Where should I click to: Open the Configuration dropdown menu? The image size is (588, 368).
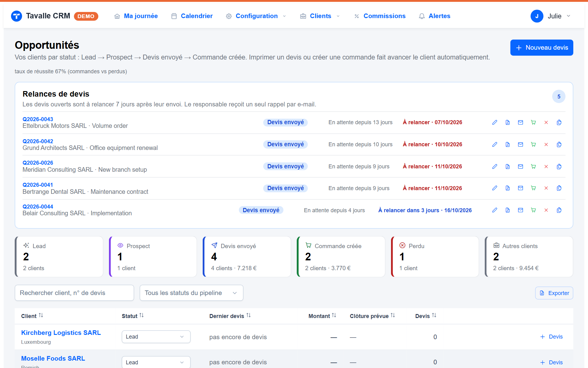click(256, 16)
